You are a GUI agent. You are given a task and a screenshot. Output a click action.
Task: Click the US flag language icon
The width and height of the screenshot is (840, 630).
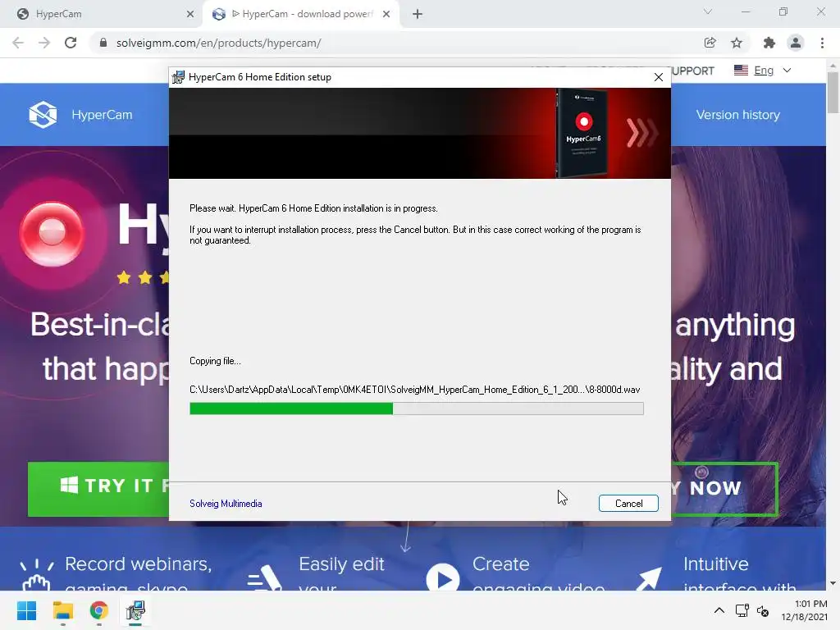(741, 71)
